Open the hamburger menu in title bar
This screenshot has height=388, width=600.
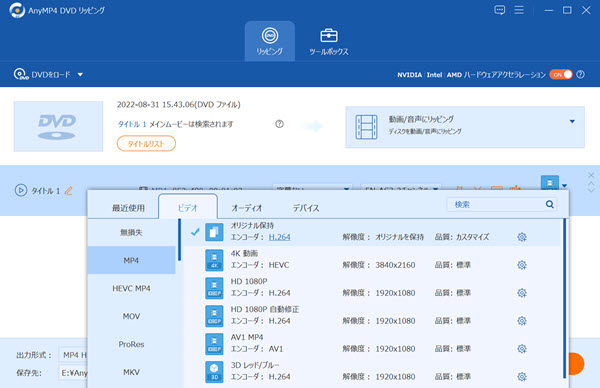519,10
